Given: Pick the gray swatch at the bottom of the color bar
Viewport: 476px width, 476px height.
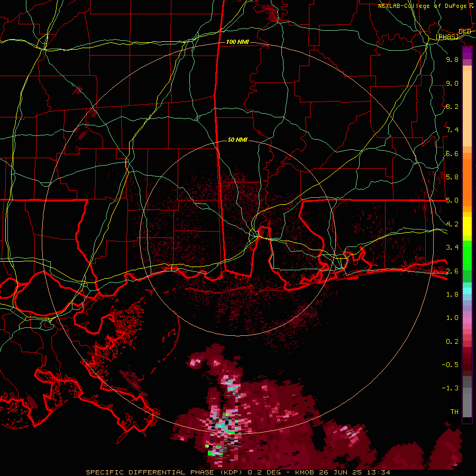Looking at the screenshot, I should pyautogui.click(x=467, y=407).
